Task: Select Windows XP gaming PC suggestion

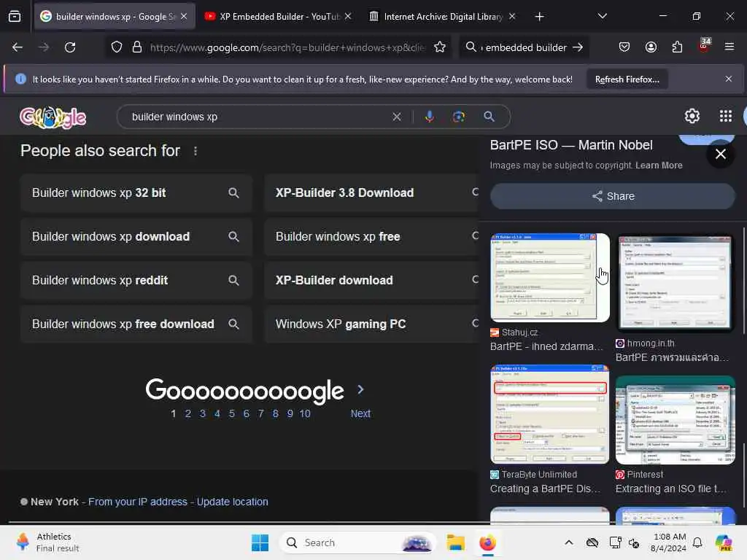Action: (371, 324)
